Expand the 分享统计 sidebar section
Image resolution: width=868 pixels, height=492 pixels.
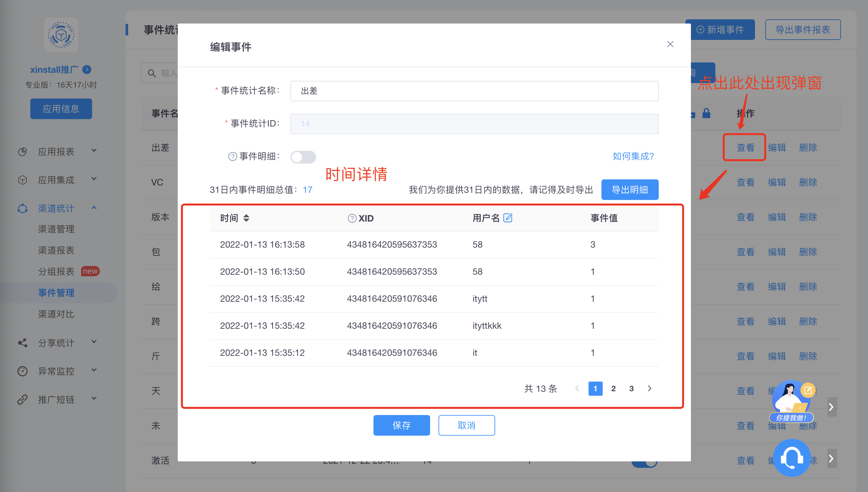point(95,343)
